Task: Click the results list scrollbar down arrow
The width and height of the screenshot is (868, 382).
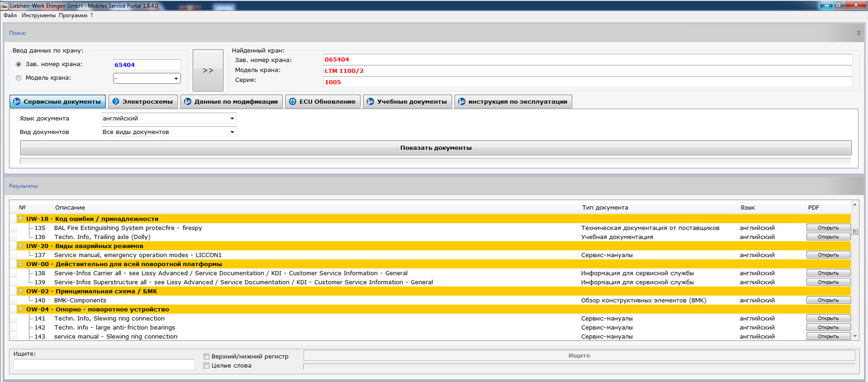Action: (x=855, y=336)
